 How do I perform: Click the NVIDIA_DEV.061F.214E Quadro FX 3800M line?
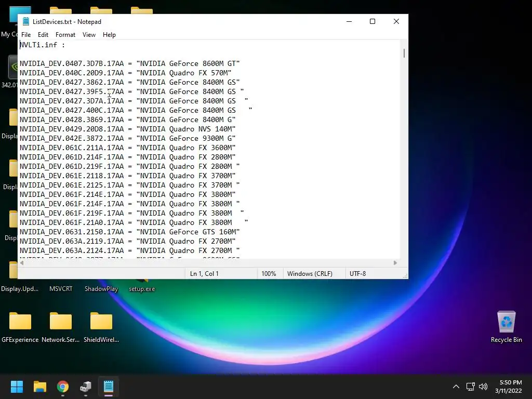[x=128, y=194]
